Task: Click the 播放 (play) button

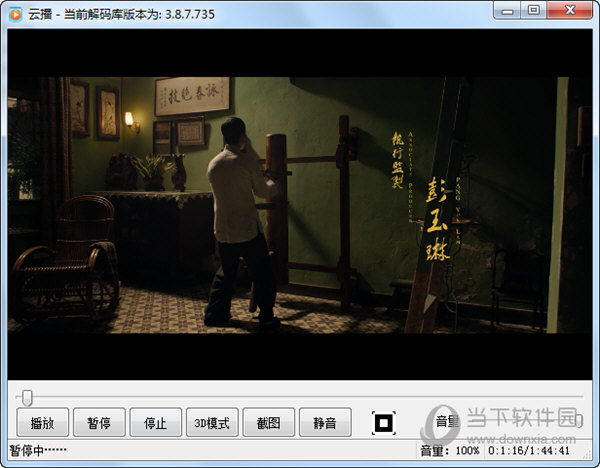Action: click(42, 422)
